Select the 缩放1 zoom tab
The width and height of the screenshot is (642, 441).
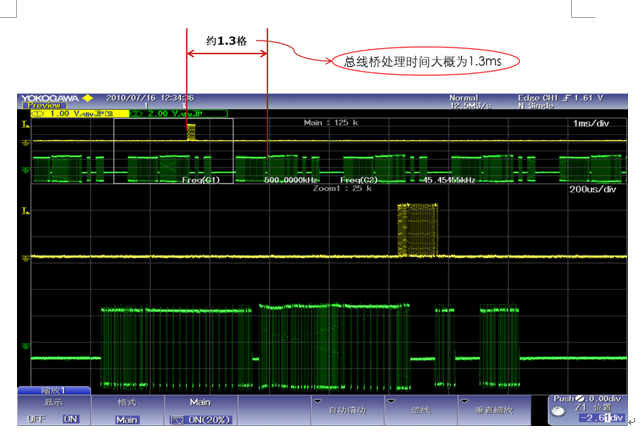point(53,391)
